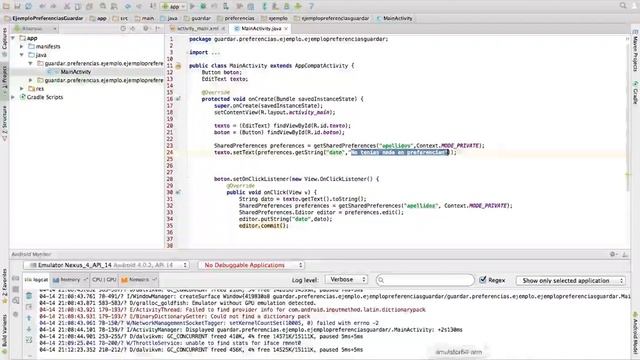Switch to the Memory monitor tab

click(x=70, y=280)
